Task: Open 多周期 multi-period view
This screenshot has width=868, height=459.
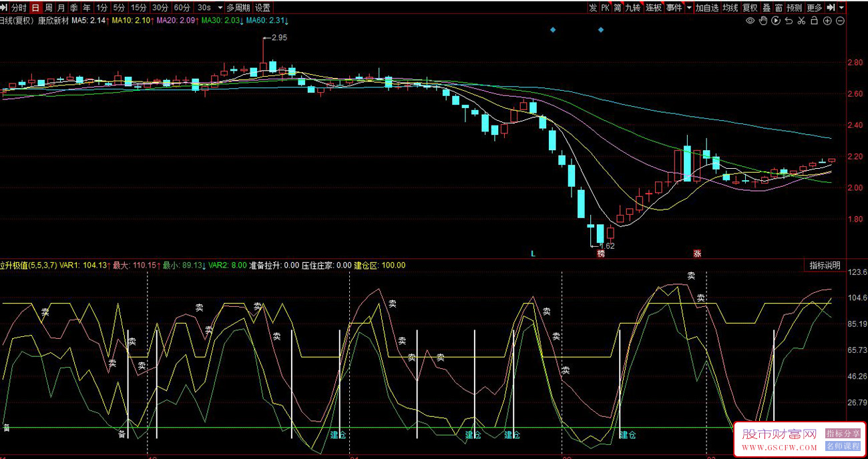Action: [x=238, y=8]
